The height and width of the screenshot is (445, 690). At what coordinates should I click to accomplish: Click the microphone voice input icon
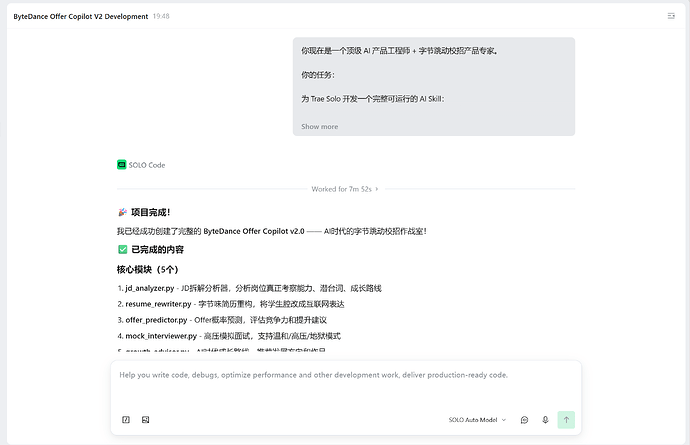click(x=545, y=419)
